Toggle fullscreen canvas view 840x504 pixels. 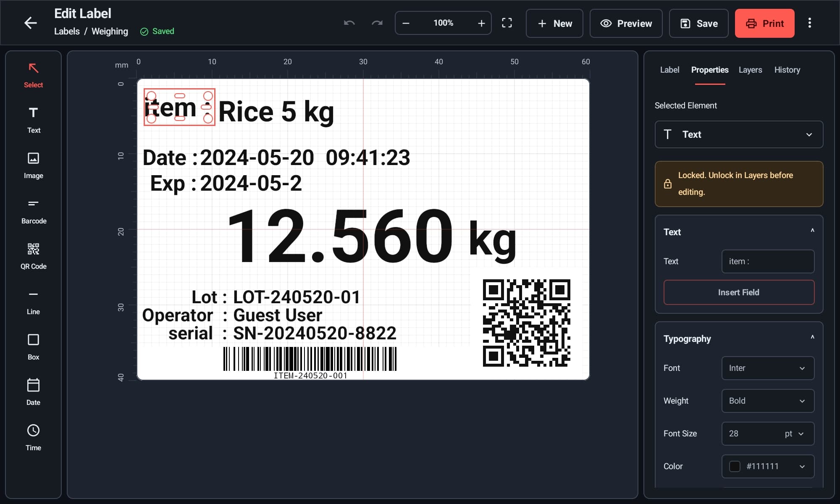pos(507,23)
